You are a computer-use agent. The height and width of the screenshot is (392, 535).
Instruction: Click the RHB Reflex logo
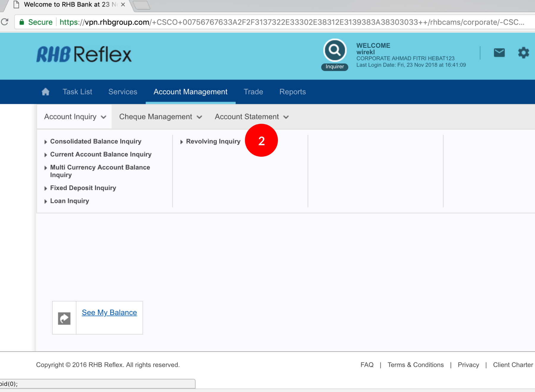point(84,54)
